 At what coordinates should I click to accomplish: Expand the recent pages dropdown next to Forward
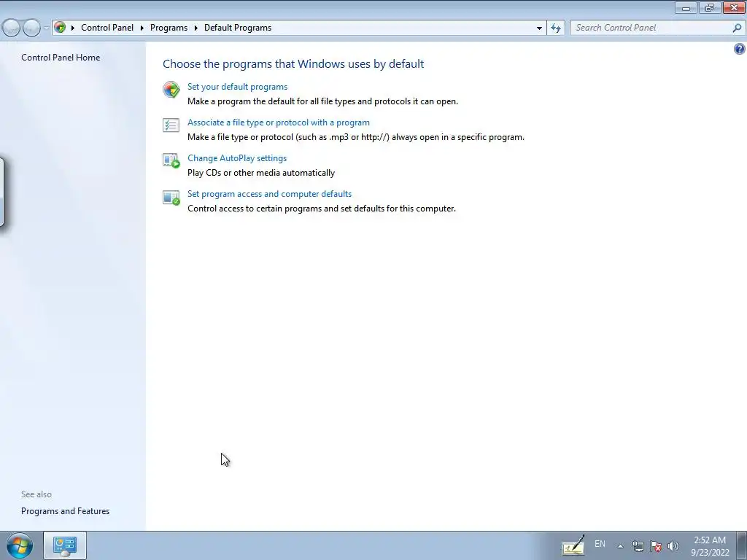tap(46, 28)
